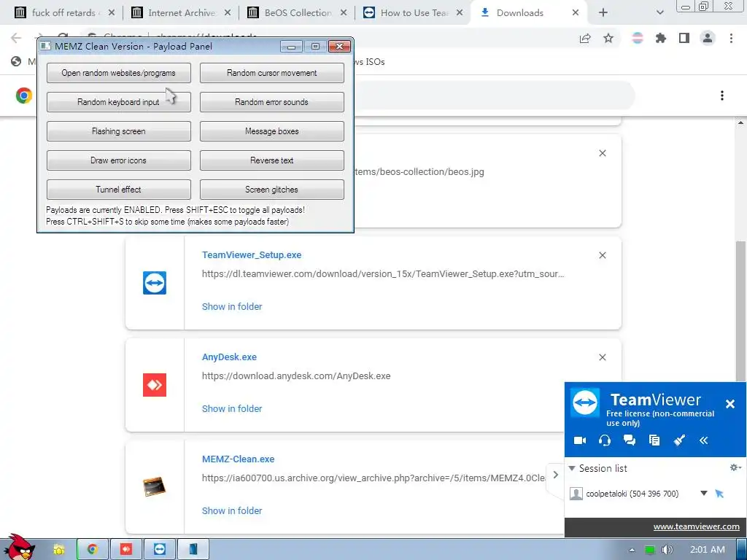
Task: Close the TeamViewer panel
Action: 729,404
